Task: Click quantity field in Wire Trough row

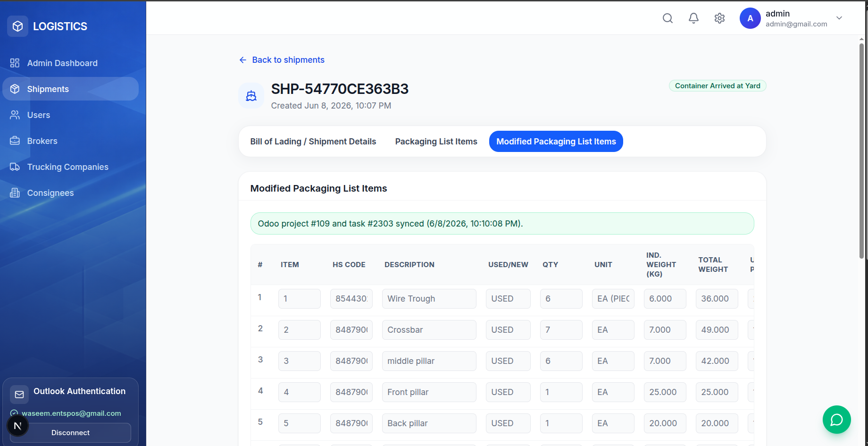Action: (x=561, y=299)
